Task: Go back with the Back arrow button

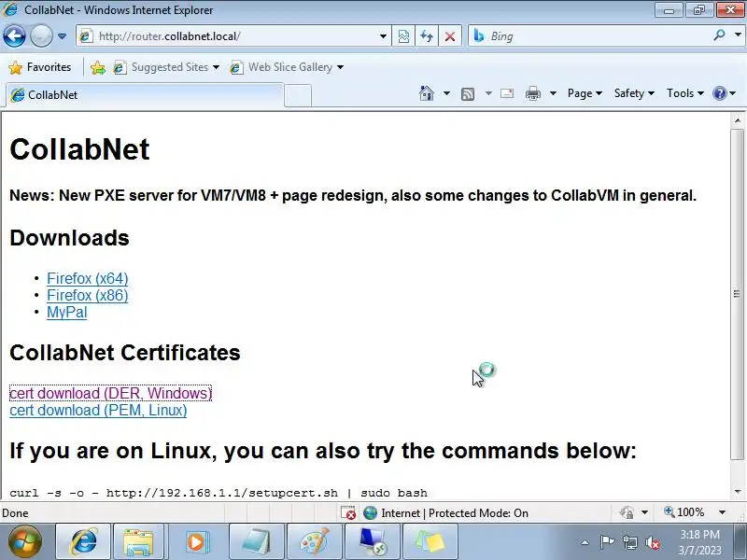Action: (x=14, y=36)
